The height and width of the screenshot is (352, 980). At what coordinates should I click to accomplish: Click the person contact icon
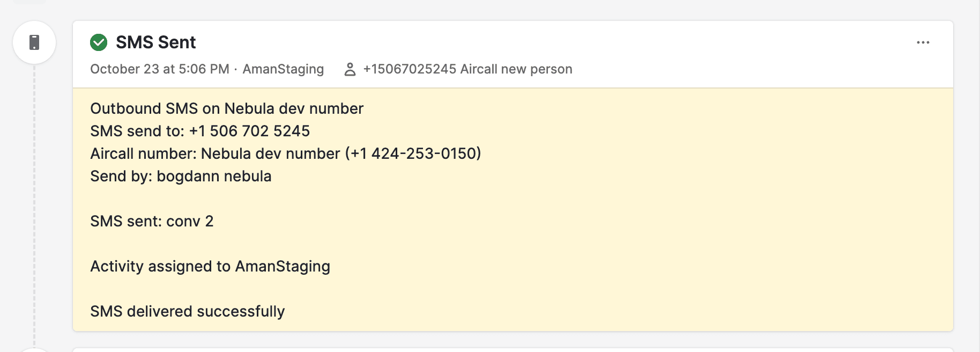click(350, 69)
